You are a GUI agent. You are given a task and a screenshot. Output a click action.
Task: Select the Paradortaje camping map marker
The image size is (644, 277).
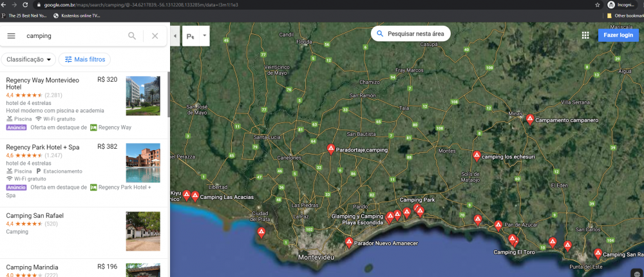(x=330, y=149)
